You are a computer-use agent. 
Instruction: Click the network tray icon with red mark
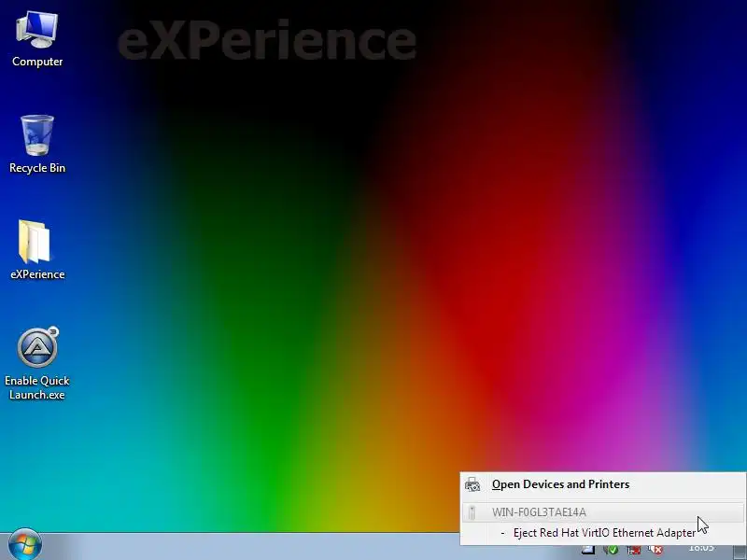tap(634, 550)
